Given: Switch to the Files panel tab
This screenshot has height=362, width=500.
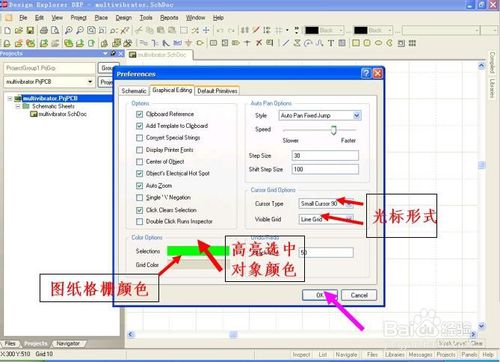Looking at the screenshot, I should tap(10, 343).
